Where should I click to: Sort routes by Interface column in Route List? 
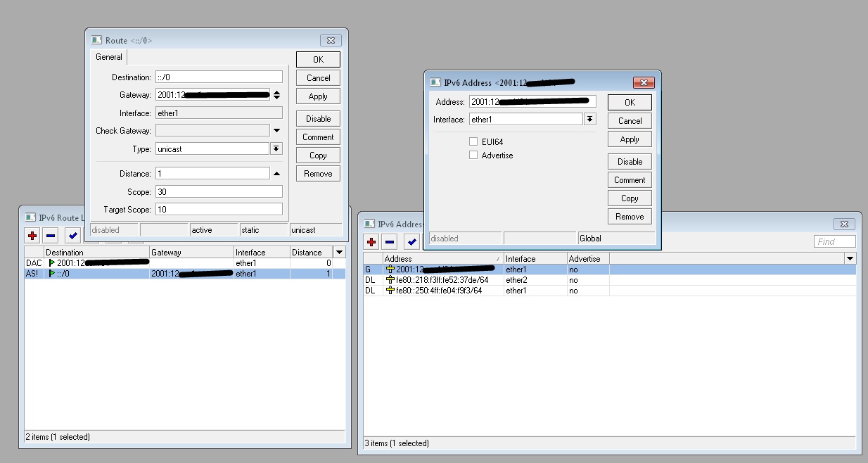click(262, 252)
